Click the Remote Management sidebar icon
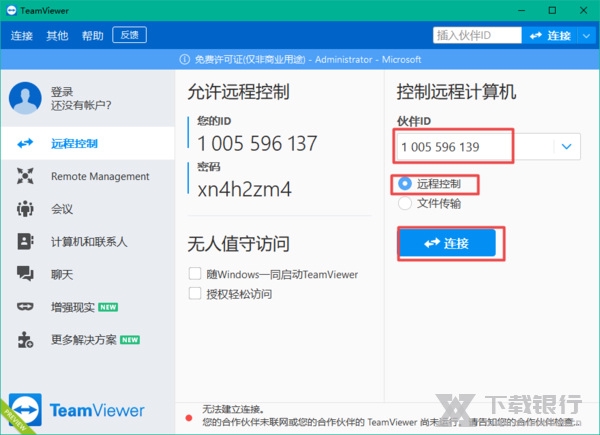Viewport: 600px width, 435px height. (x=25, y=176)
